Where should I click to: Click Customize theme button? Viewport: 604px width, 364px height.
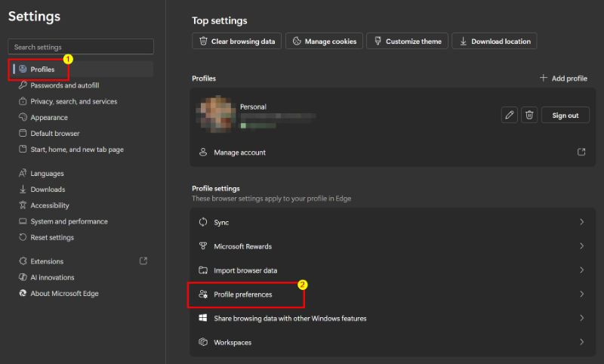408,42
